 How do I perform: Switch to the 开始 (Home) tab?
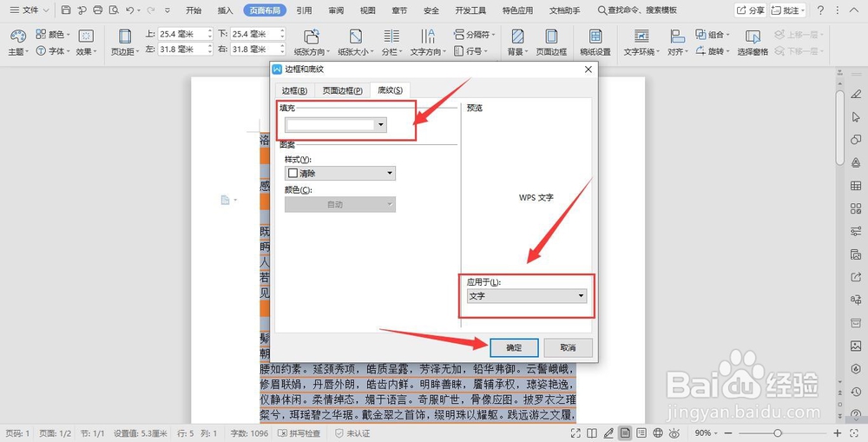(x=194, y=10)
